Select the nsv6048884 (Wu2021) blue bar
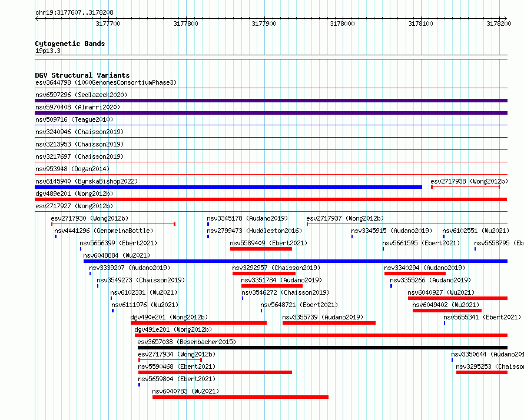The image size is (524, 420). coord(295,261)
